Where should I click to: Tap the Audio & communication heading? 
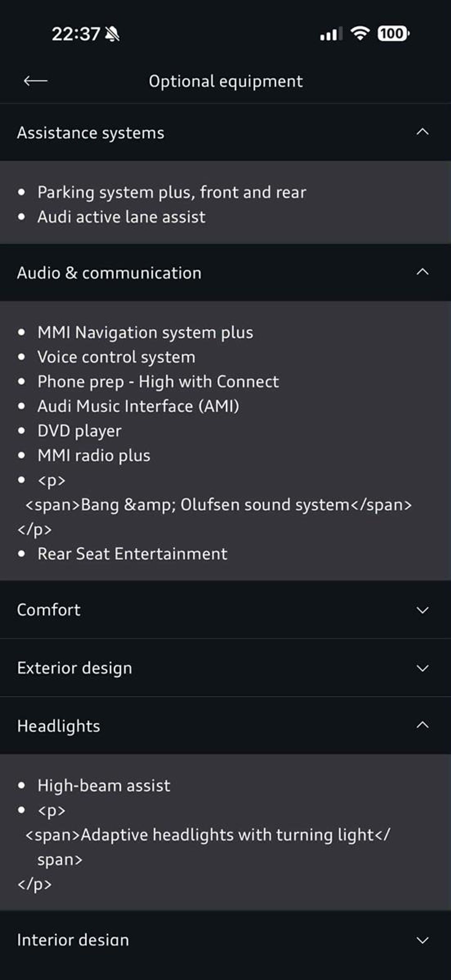(109, 273)
